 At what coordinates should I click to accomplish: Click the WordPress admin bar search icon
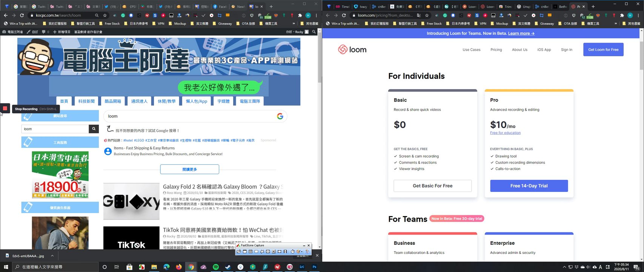point(314,32)
